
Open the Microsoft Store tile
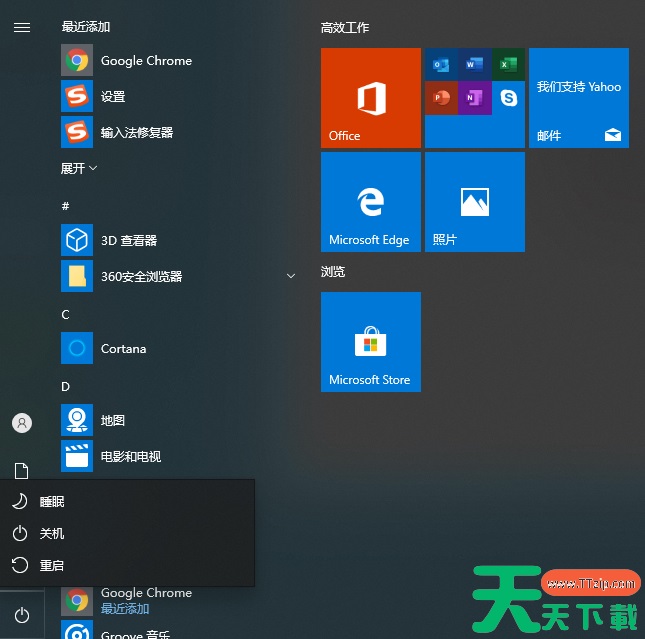click(370, 342)
